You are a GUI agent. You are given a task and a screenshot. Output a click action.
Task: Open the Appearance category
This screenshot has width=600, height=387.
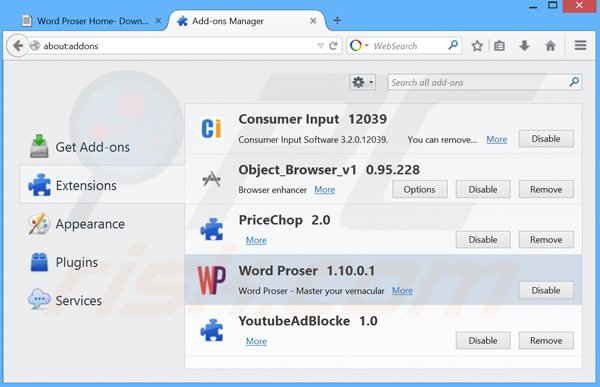(103, 224)
